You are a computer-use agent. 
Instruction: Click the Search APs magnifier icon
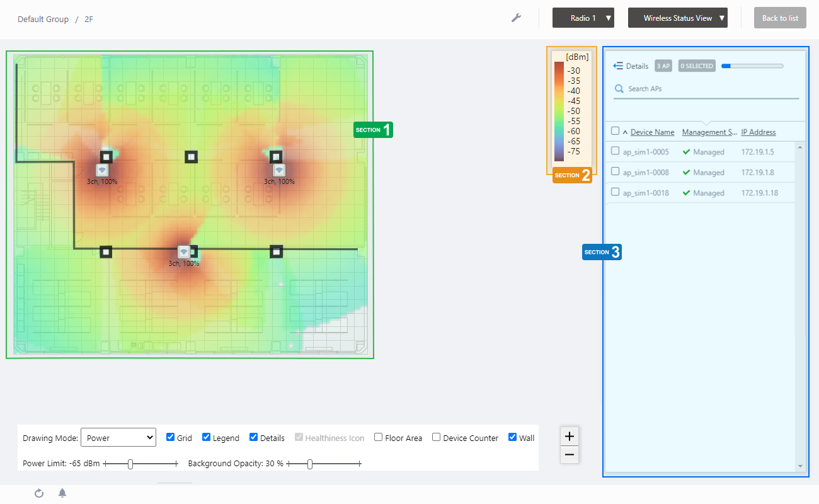pos(619,89)
